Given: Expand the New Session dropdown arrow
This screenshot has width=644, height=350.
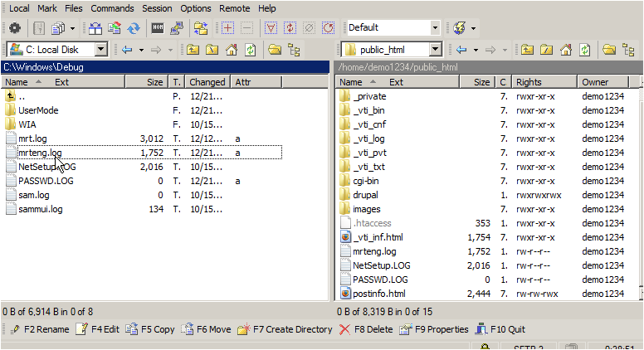Looking at the screenshot, I should 474,28.
